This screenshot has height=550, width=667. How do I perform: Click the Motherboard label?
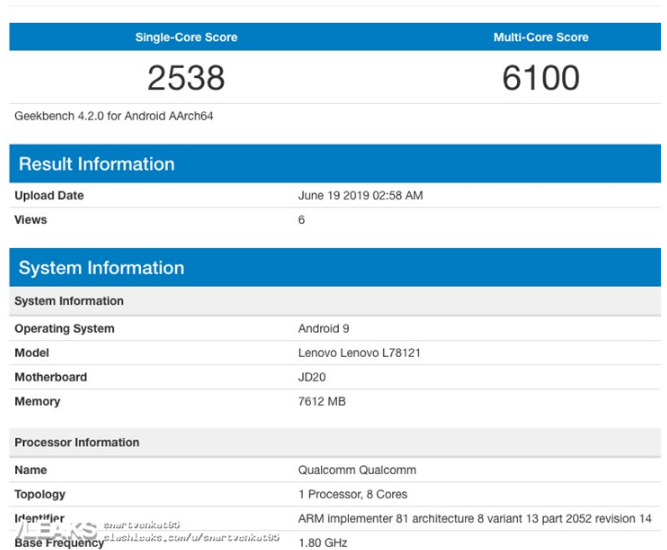click(x=51, y=377)
